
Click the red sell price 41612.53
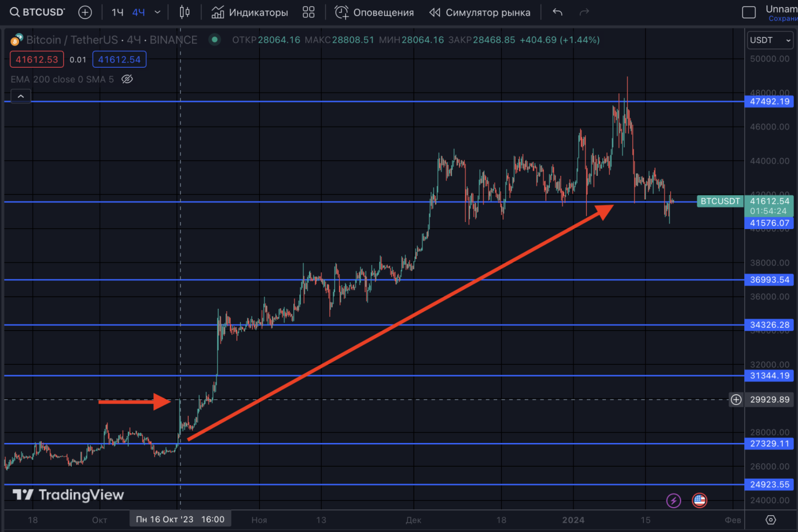tap(37, 60)
